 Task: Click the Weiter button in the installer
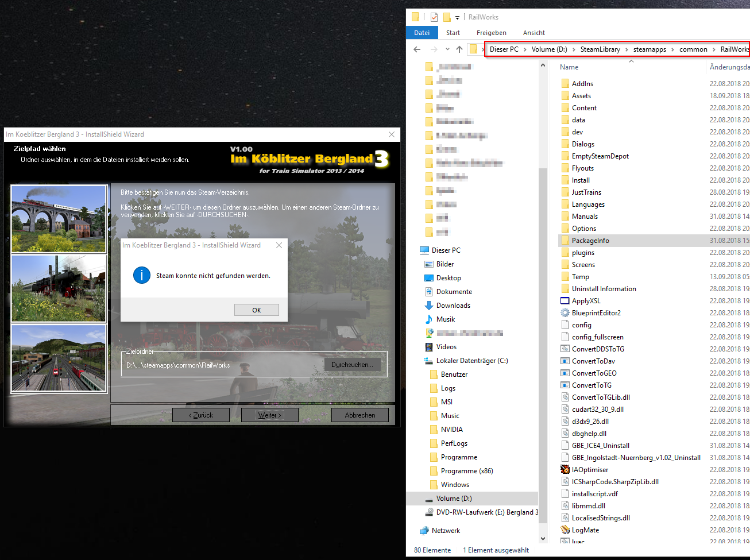click(x=270, y=415)
